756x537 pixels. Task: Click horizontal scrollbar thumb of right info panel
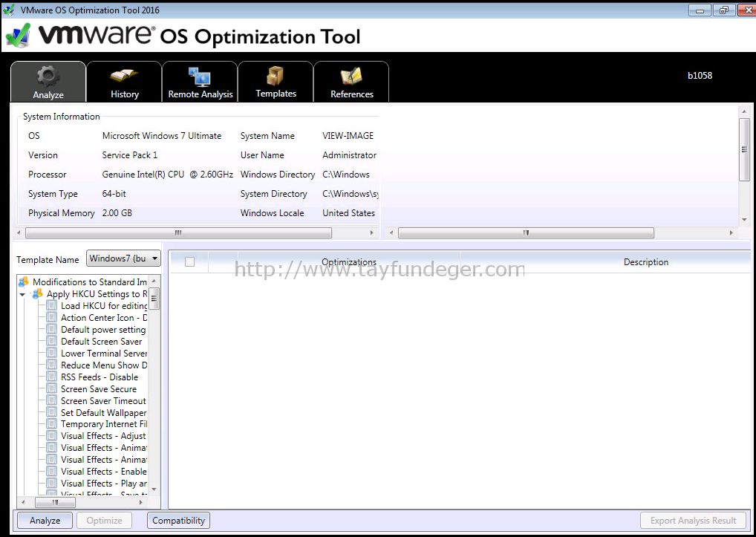526,232
